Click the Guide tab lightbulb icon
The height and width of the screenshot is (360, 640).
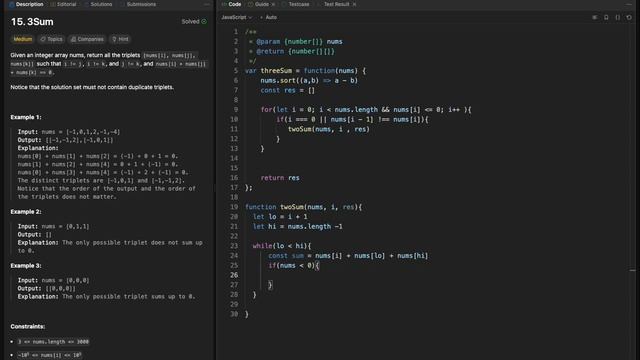pos(251,4)
